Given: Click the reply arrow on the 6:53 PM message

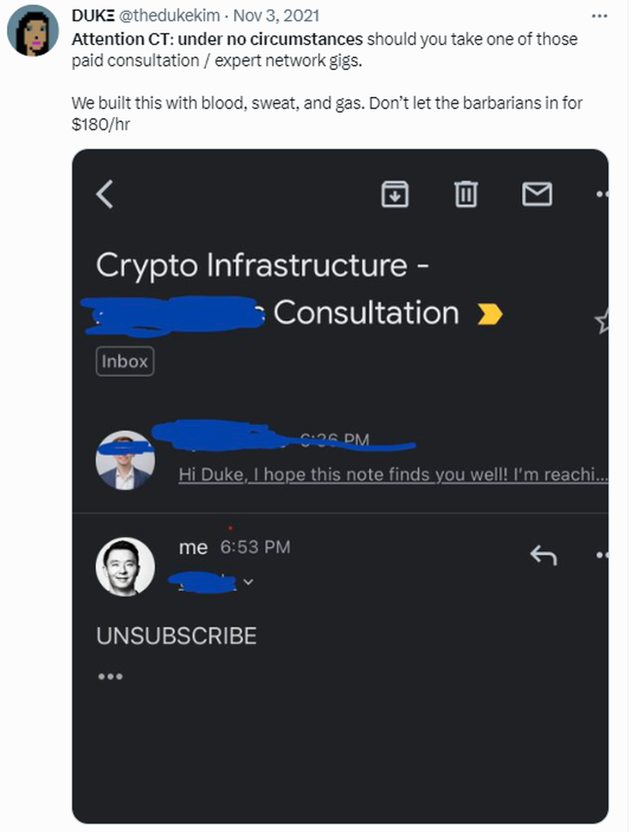Looking at the screenshot, I should [x=543, y=555].
